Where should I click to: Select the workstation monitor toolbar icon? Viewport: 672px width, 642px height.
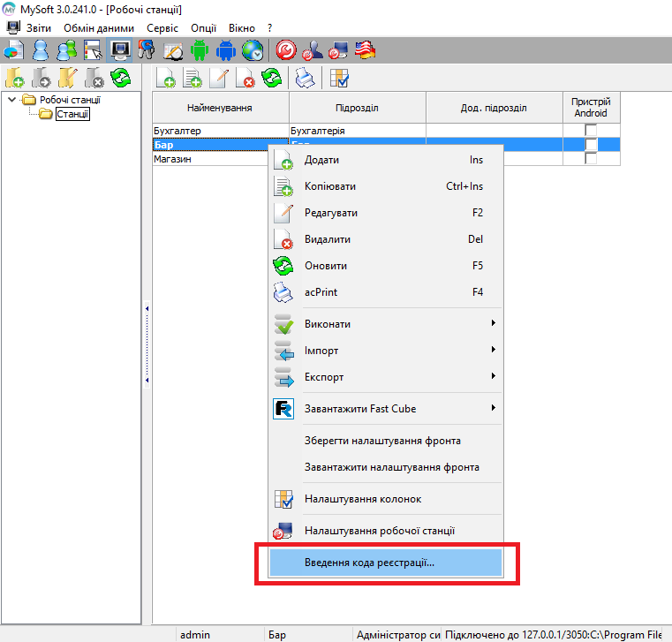click(x=120, y=50)
